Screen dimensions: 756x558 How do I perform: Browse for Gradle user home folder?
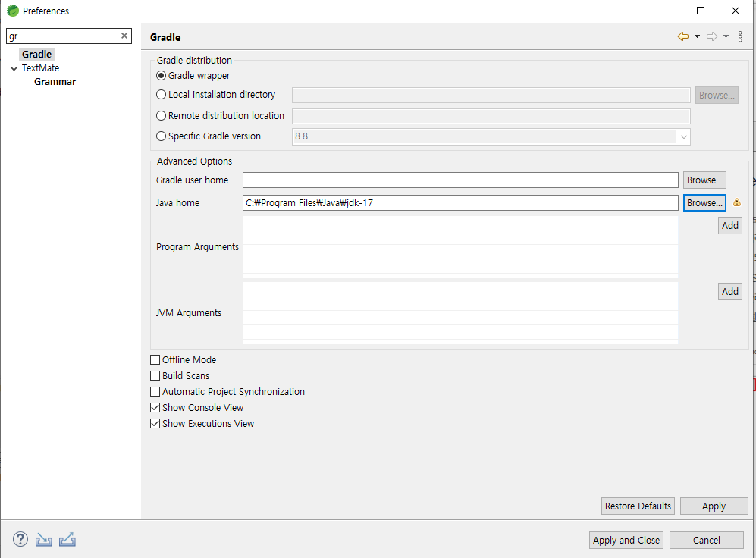[x=704, y=180]
